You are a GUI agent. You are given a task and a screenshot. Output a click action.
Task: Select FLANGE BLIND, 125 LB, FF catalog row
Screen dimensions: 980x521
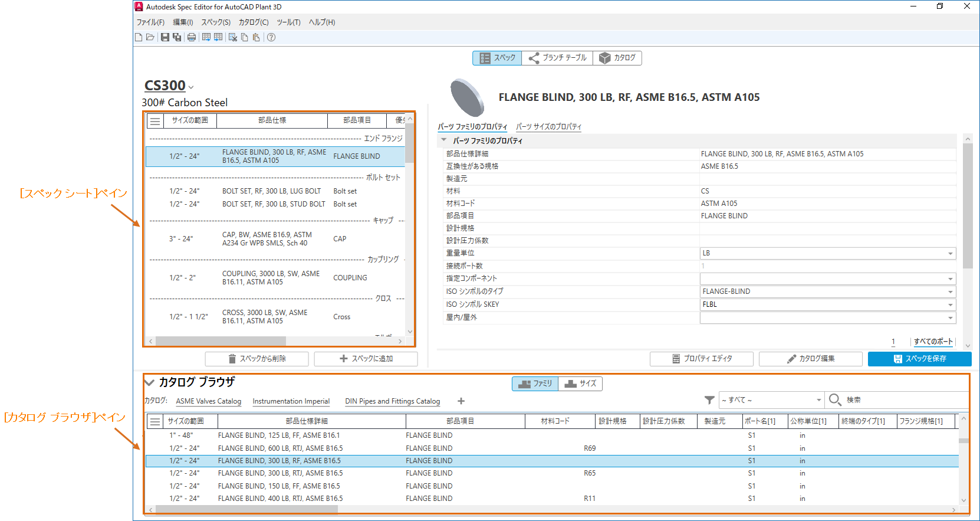pos(552,435)
